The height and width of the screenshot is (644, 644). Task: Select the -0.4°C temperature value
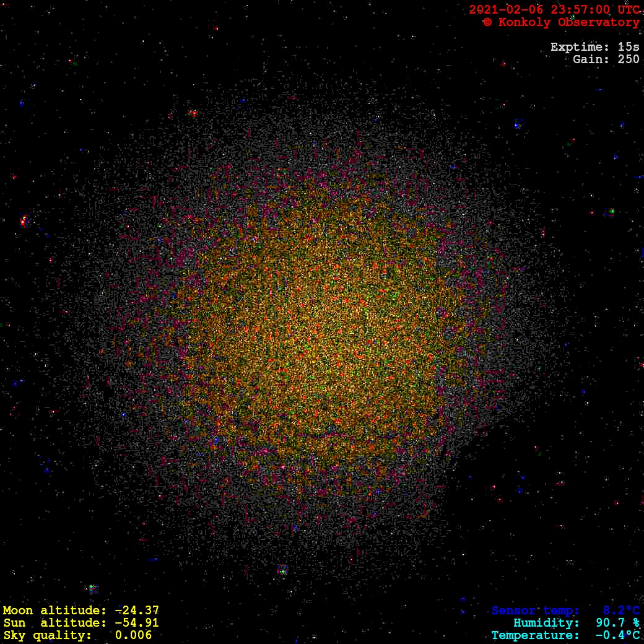(617, 635)
